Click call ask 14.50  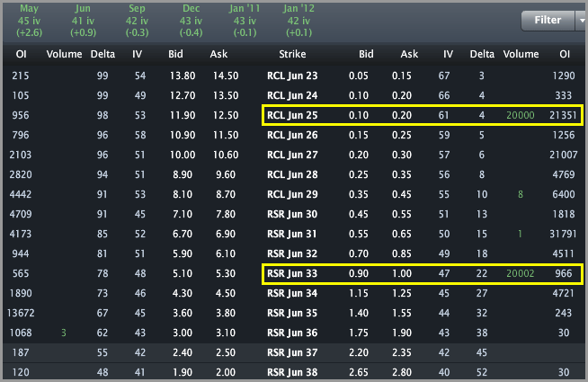(x=226, y=76)
